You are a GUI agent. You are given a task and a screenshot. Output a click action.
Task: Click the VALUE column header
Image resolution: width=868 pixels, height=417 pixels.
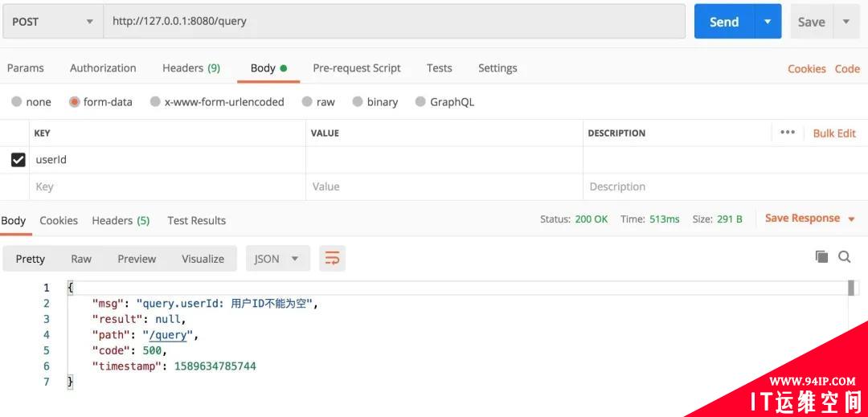tap(325, 133)
